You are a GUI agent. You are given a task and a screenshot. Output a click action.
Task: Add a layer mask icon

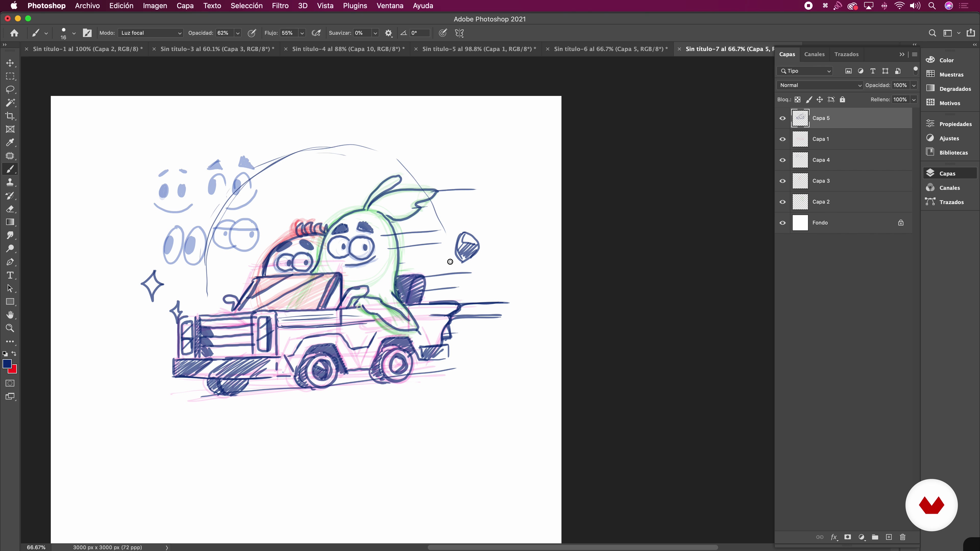pos(848,537)
